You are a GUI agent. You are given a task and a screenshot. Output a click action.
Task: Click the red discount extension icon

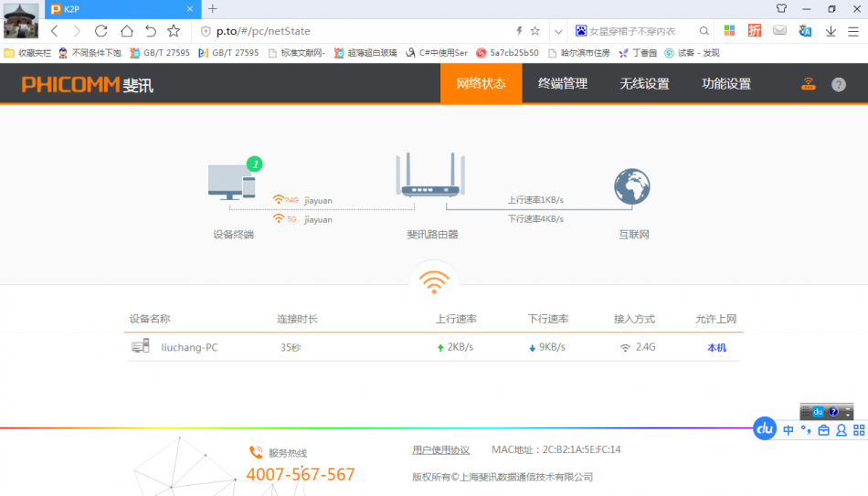click(755, 31)
